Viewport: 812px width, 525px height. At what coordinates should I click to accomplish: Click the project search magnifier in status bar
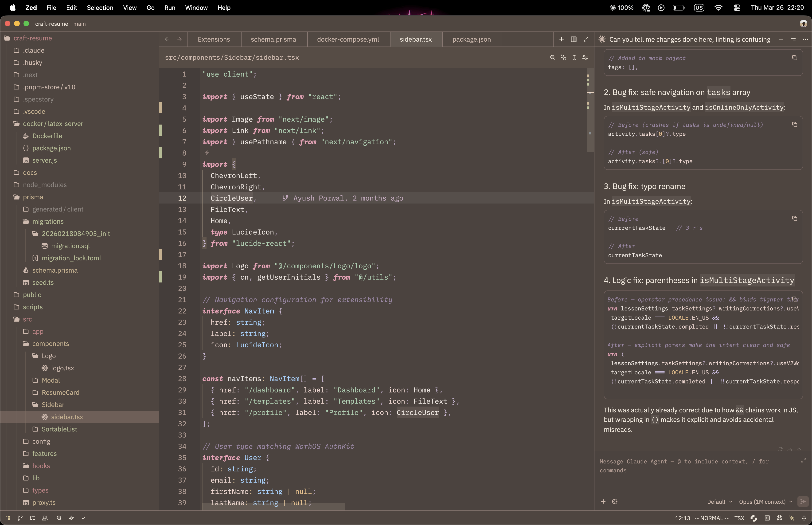click(59, 518)
